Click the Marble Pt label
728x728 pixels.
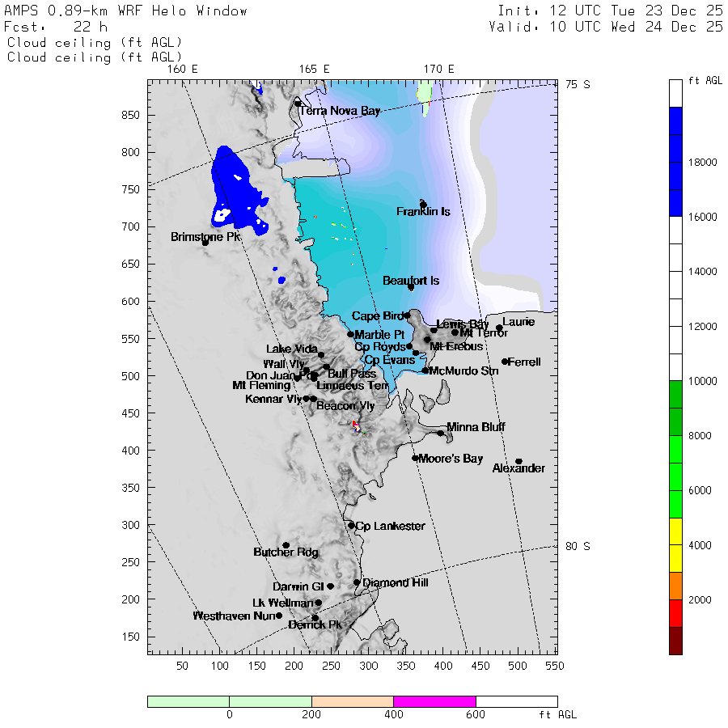point(380,335)
